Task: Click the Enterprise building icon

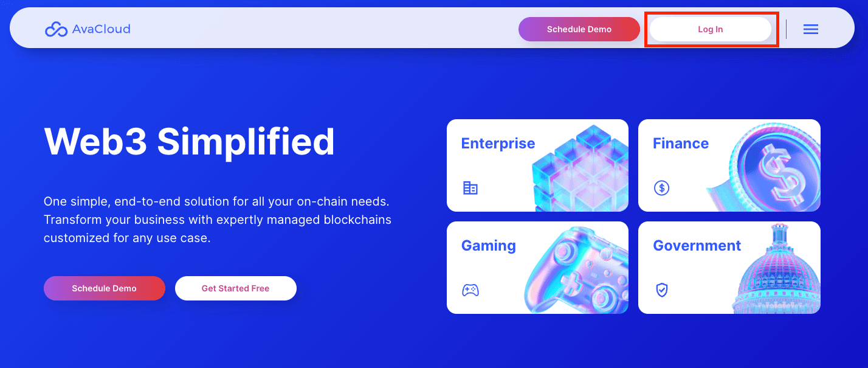Action: [470, 188]
